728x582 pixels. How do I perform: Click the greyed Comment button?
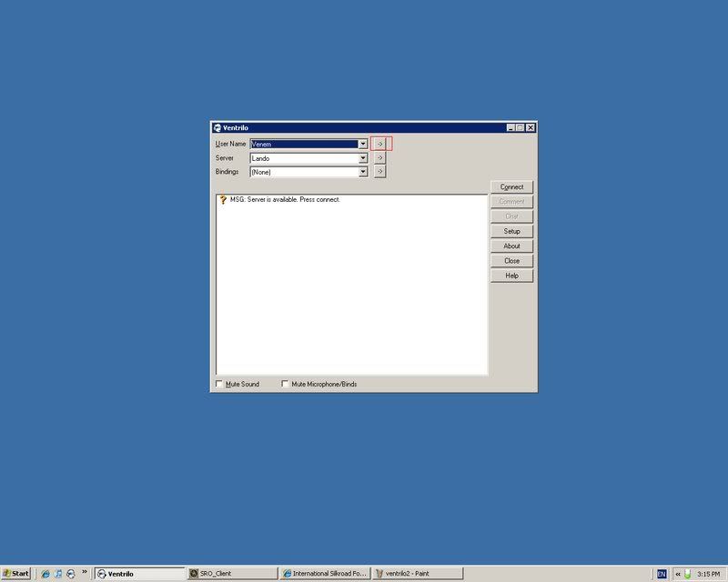point(511,201)
